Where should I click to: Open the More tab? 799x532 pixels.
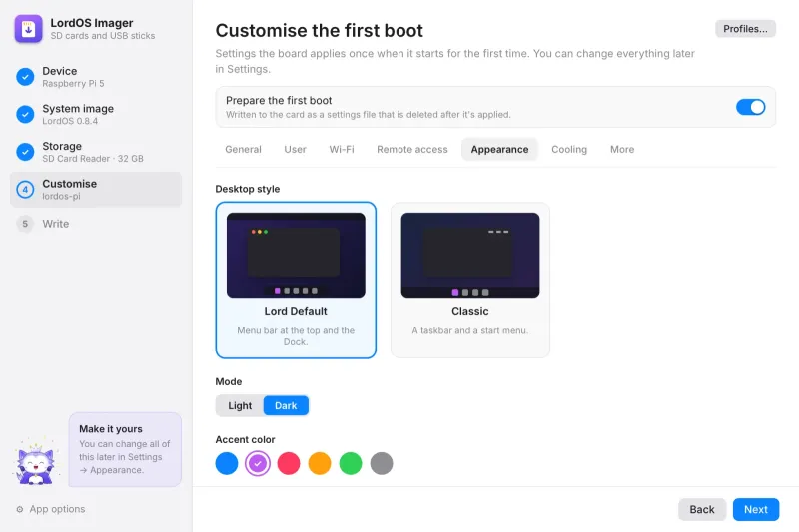coord(622,149)
